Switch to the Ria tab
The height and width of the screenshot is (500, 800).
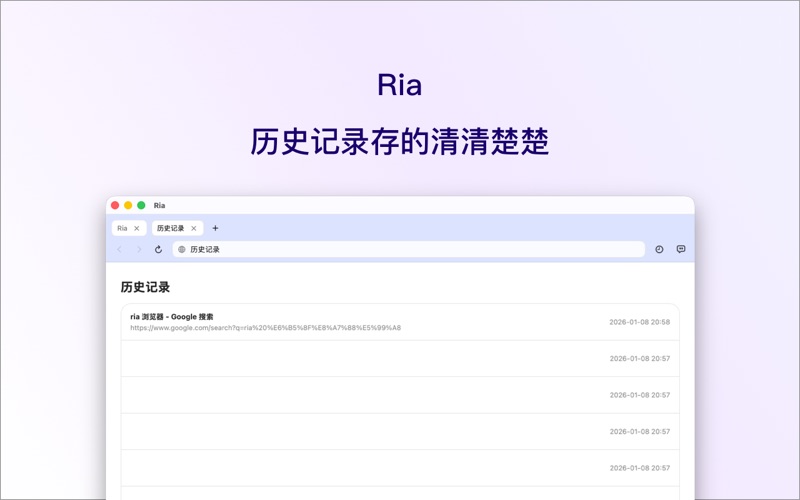(129, 228)
